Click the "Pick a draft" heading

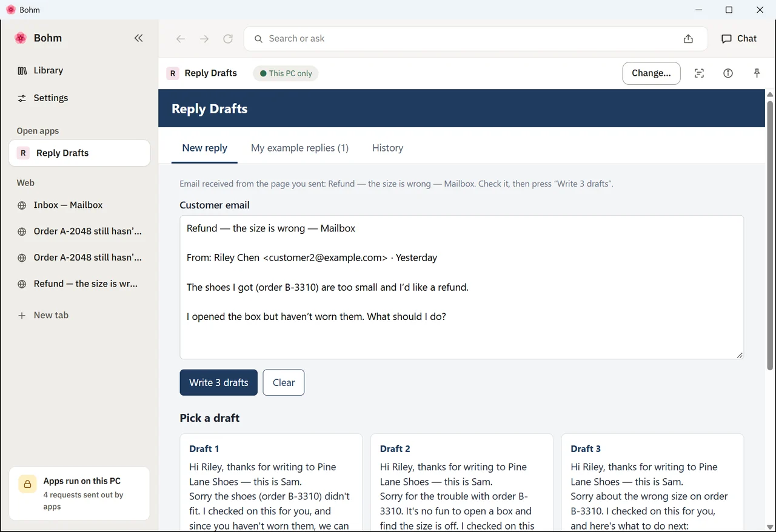210,418
